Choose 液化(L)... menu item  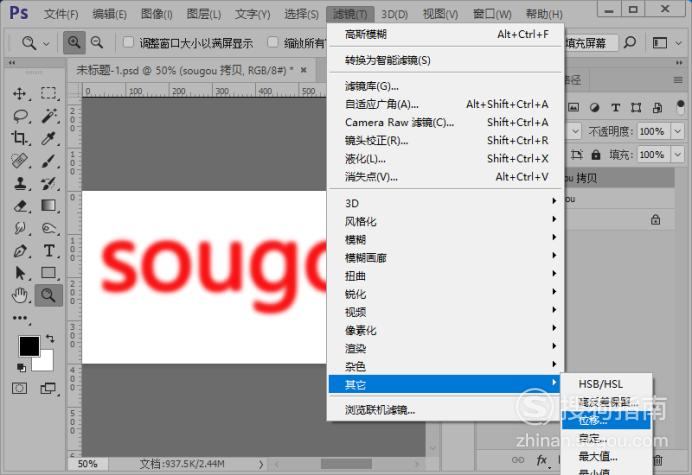(x=446, y=158)
